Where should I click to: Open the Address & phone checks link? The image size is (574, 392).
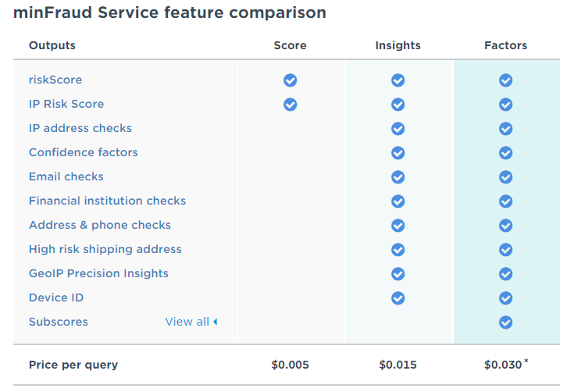click(x=100, y=225)
